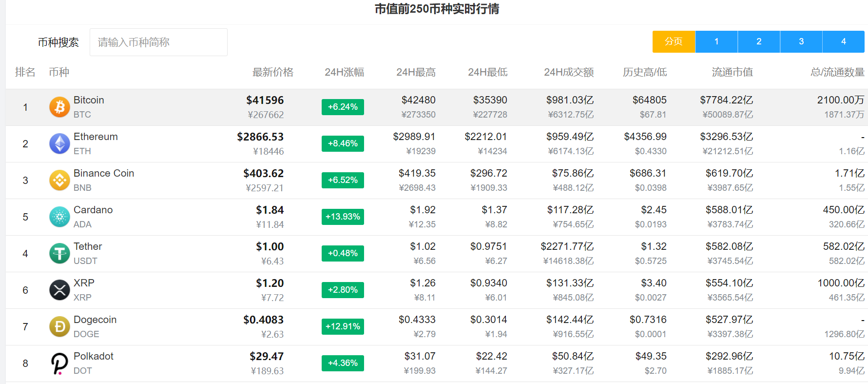Screen dimensions: 868x384
Task: Click the Dogecoin gold logo icon
Action: [59, 326]
